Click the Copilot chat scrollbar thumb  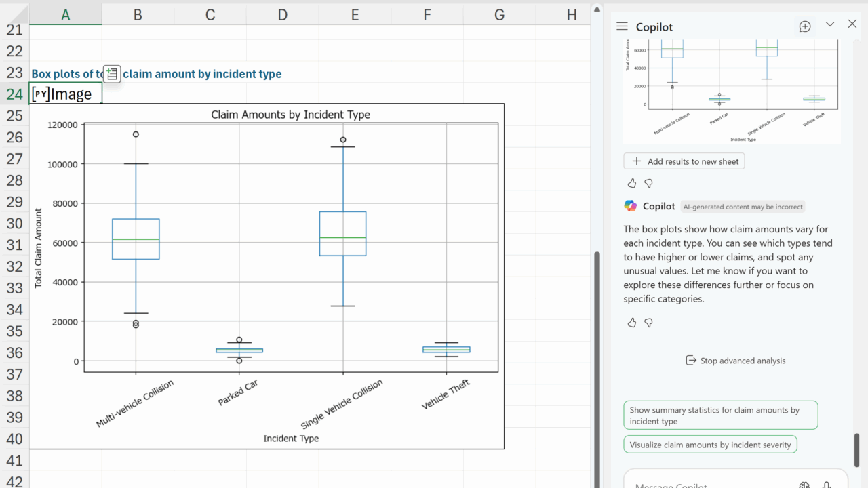tap(857, 449)
